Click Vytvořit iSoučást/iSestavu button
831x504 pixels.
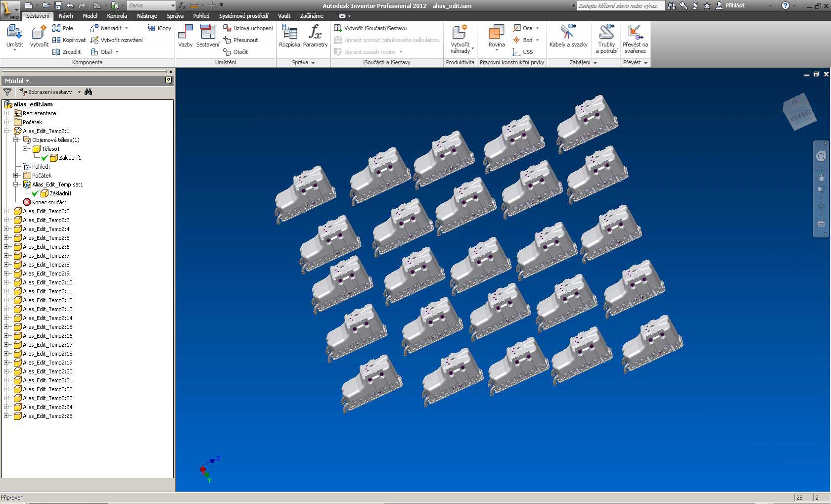[x=370, y=28]
